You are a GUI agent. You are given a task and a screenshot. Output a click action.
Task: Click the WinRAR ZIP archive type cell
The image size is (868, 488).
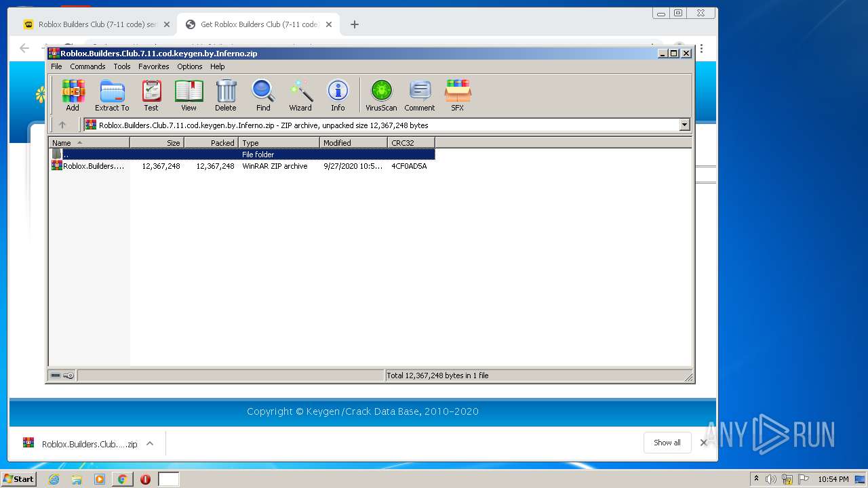275,166
